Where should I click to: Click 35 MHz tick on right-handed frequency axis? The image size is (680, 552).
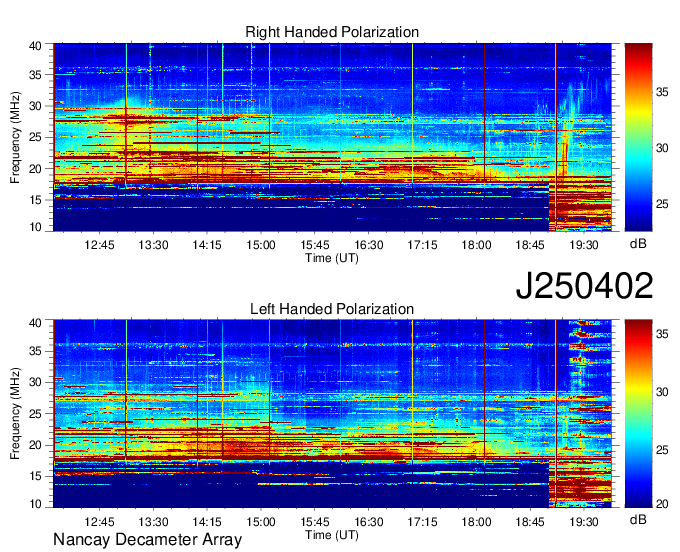pyautogui.click(x=36, y=75)
